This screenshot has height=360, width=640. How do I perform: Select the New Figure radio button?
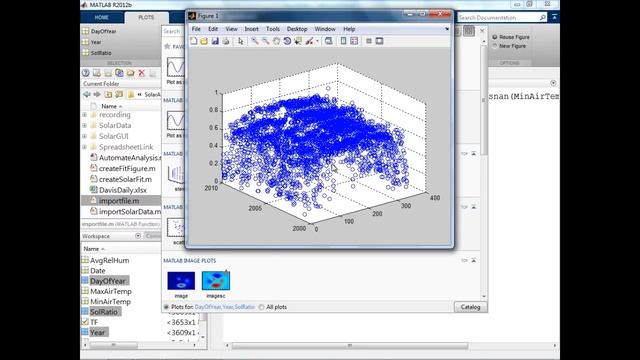pyautogui.click(x=495, y=46)
